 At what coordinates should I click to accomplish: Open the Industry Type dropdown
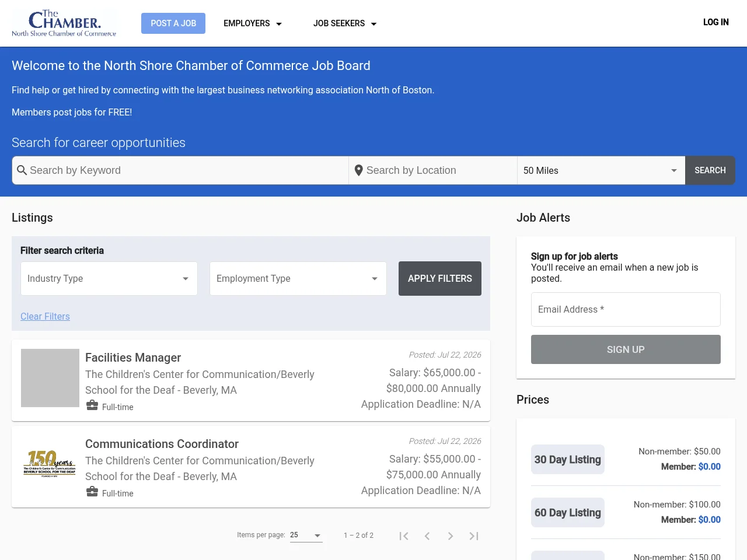[109, 278]
